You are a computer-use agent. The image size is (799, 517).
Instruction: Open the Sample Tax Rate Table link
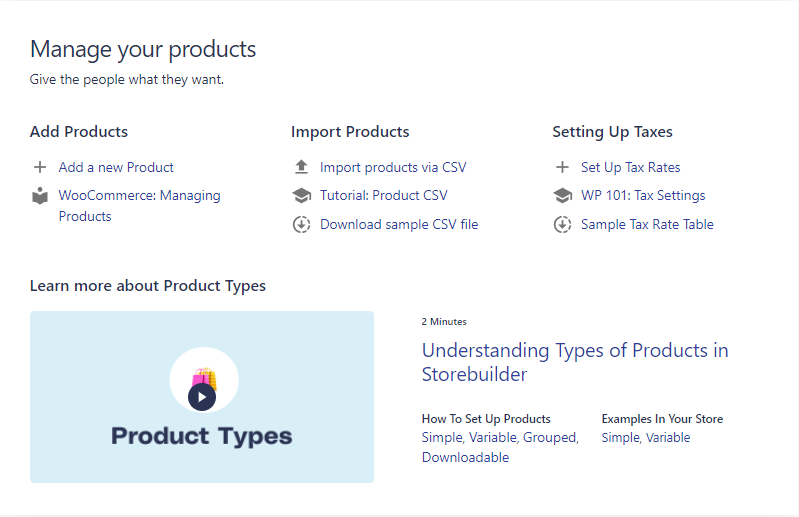coord(647,225)
